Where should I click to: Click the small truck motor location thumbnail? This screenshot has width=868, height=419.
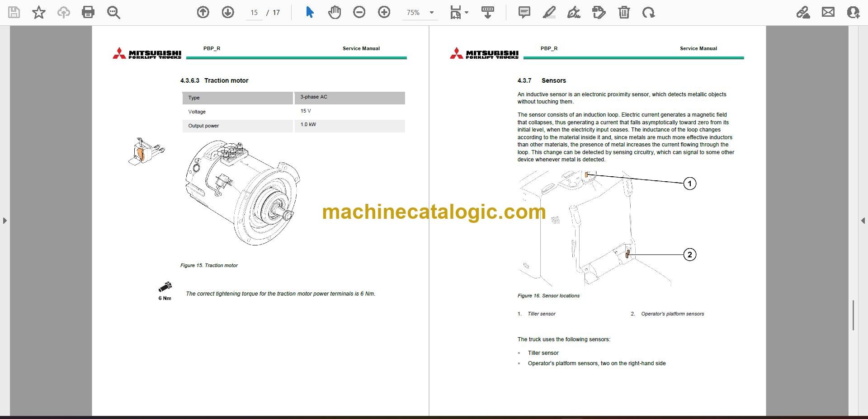point(147,151)
